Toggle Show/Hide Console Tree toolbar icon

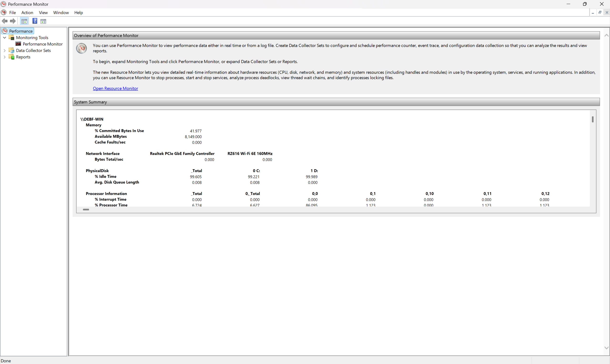[24, 21]
